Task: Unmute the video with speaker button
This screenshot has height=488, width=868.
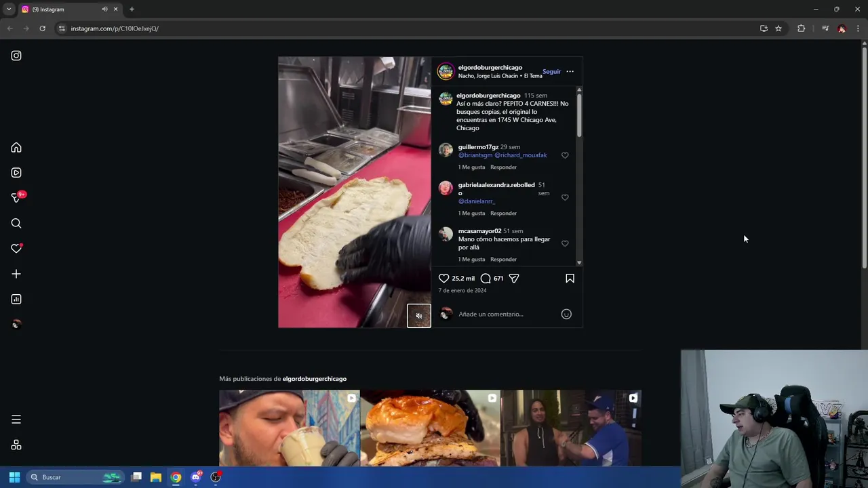Action: pyautogui.click(x=418, y=316)
